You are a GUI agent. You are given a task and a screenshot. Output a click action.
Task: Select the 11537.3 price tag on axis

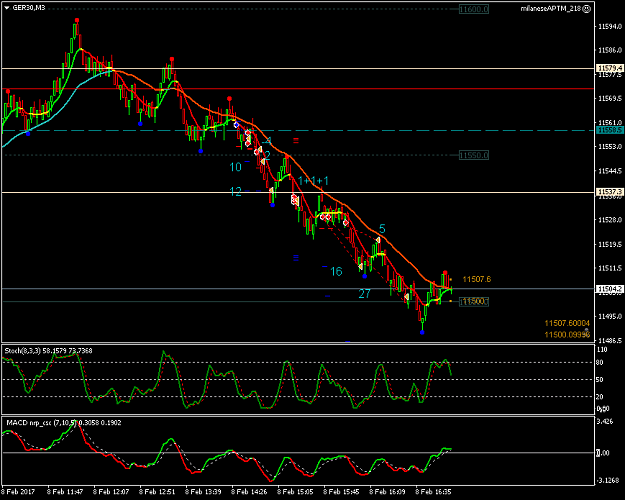[x=609, y=193]
